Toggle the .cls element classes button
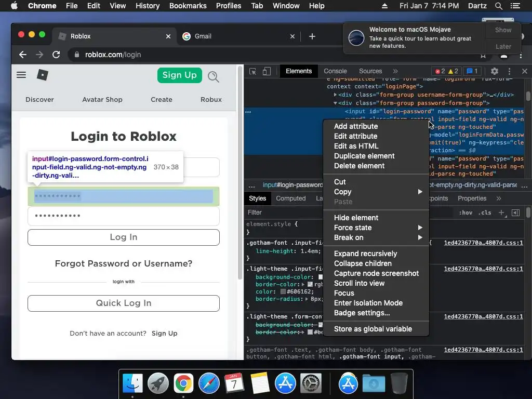The width and height of the screenshot is (532, 399). pyautogui.click(x=485, y=212)
